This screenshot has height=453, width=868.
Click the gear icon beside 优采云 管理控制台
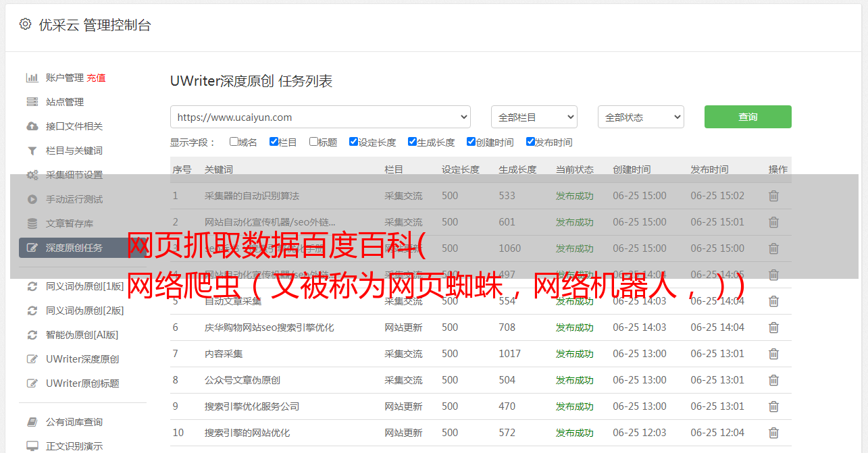[25, 24]
